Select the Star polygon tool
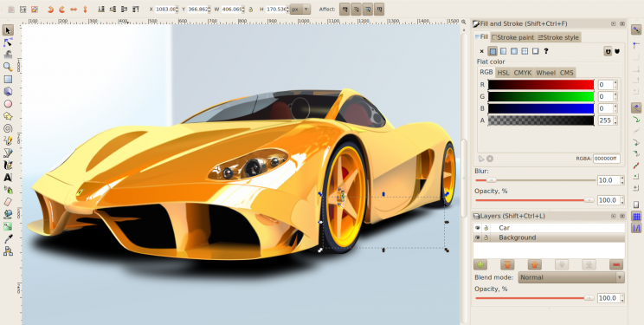644x325 pixels. [x=8, y=116]
